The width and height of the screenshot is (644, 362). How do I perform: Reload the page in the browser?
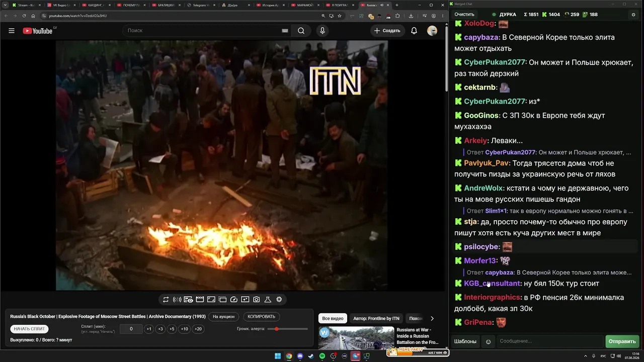(24, 16)
